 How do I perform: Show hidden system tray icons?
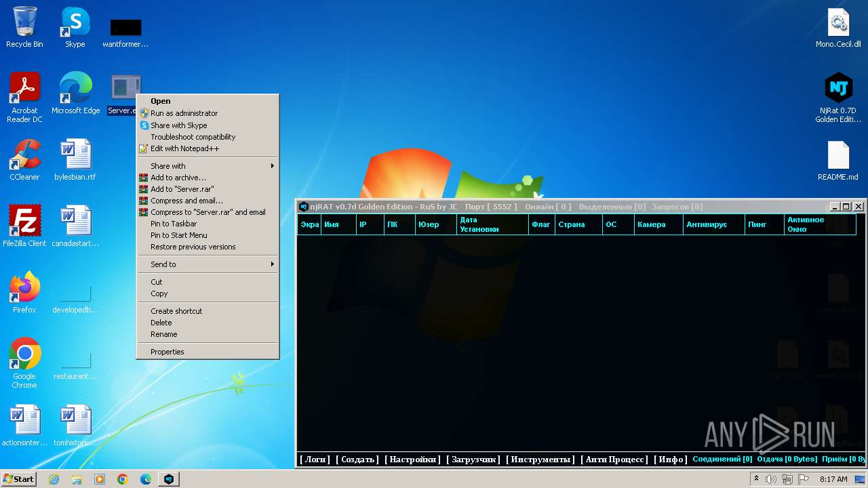point(756,479)
